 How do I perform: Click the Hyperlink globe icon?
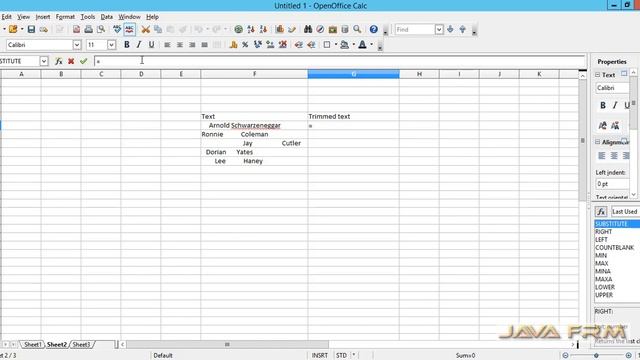point(238,29)
